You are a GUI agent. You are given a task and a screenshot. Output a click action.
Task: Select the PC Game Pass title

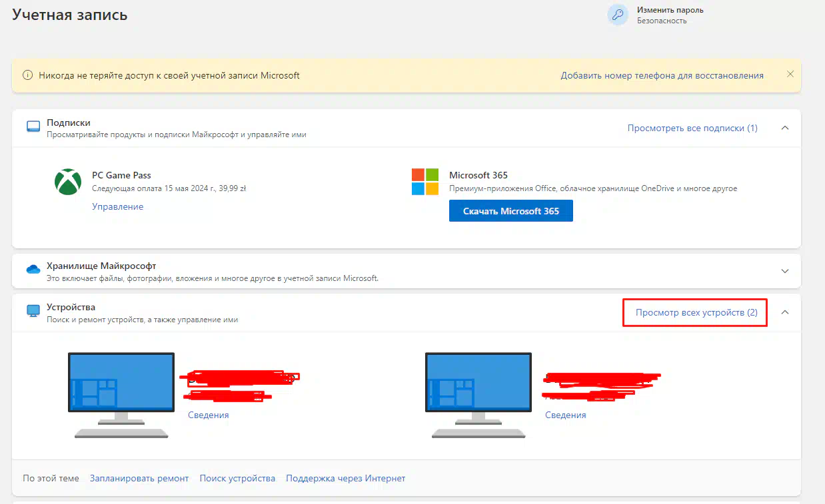[121, 175]
